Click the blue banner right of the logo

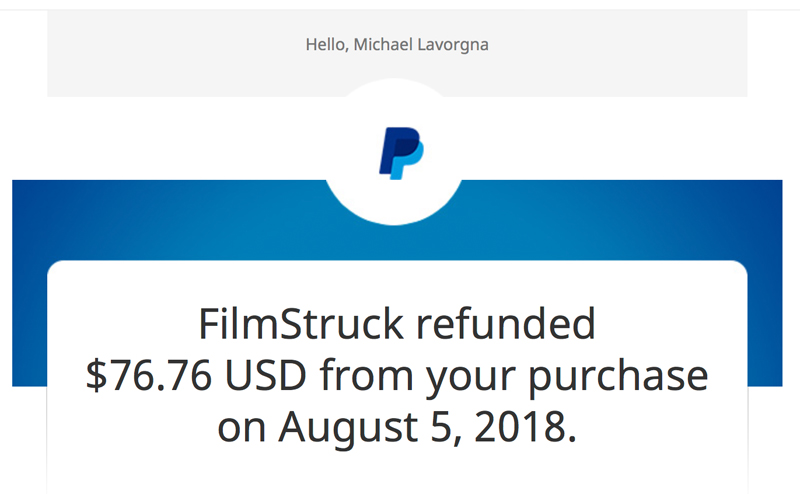[x=620, y=220]
